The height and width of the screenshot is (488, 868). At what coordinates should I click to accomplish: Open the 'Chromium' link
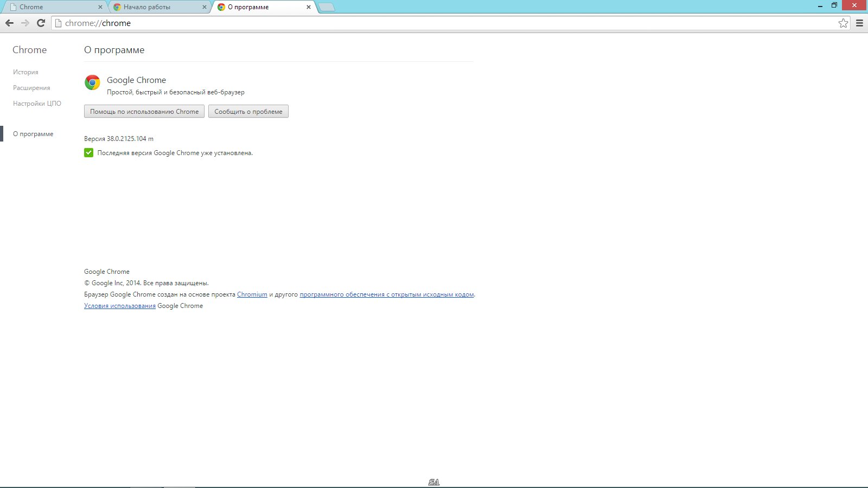(x=252, y=294)
